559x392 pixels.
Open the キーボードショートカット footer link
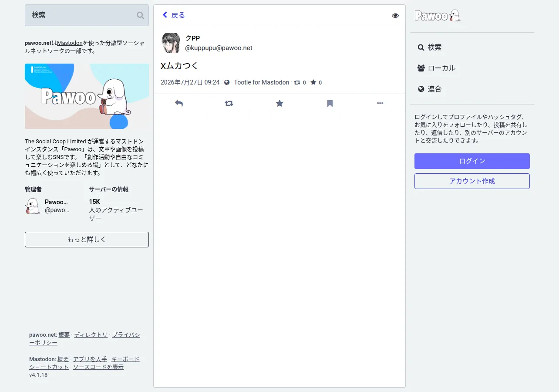[84, 363]
